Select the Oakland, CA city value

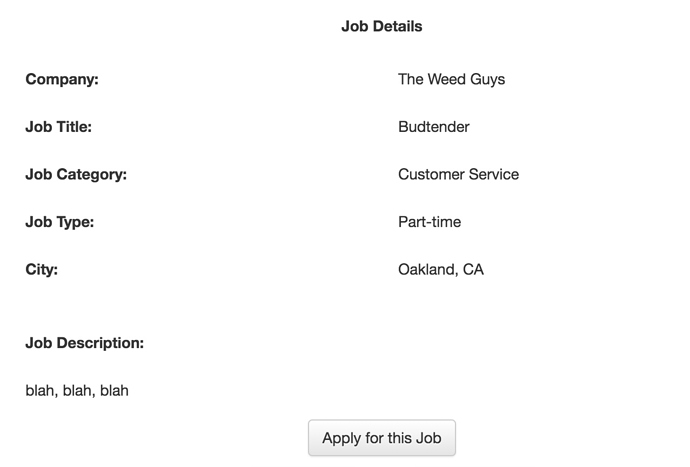pyautogui.click(x=440, y=269)
